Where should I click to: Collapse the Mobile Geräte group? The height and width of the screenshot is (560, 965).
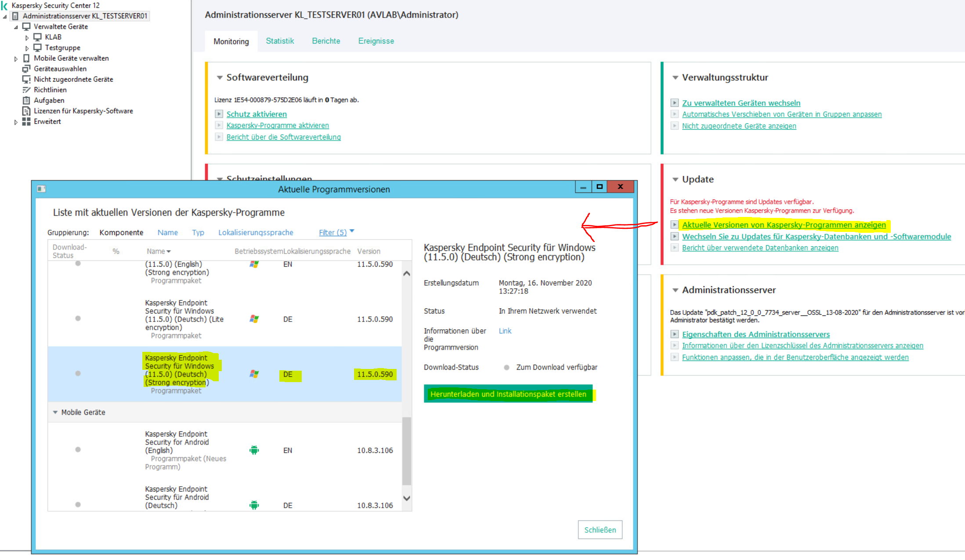pyautogui.click(x=55, y=412)
